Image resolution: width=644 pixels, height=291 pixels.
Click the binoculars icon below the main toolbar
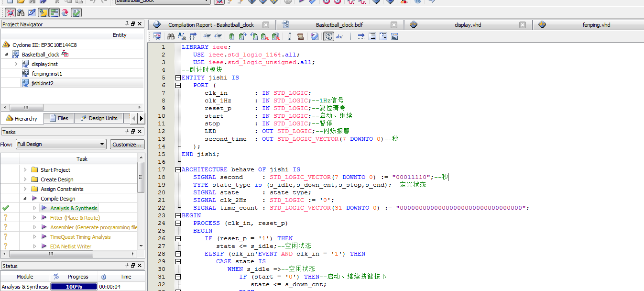21,12
